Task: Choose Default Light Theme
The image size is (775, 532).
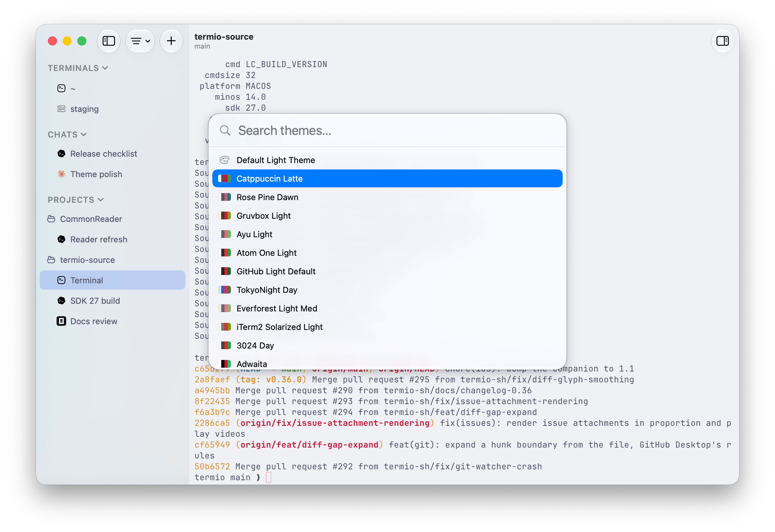Action: coord(387,160)
